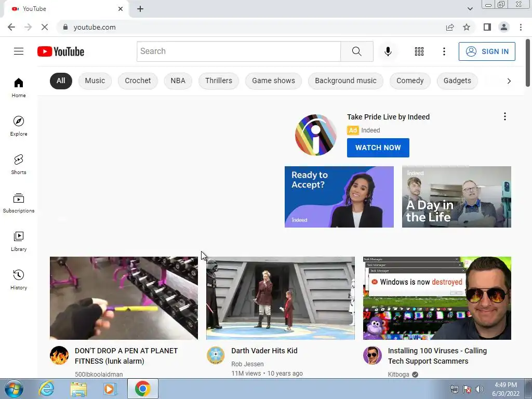Select the NBA filter chip

[x=178, y=81]
